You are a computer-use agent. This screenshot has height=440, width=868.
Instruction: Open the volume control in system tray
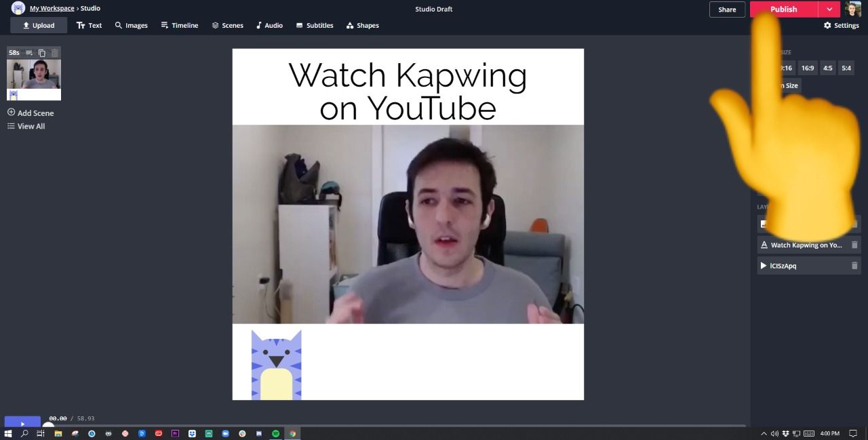pos(775,433)
